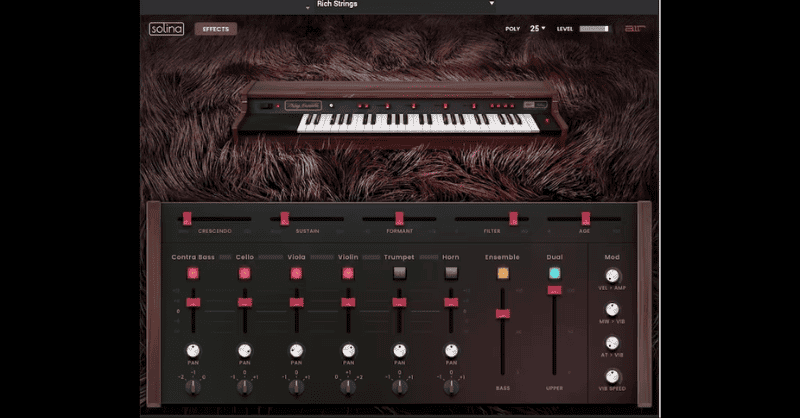Enable the Trumpet voice button
This screenshot has width=800, height=418.
coord(399,274)
